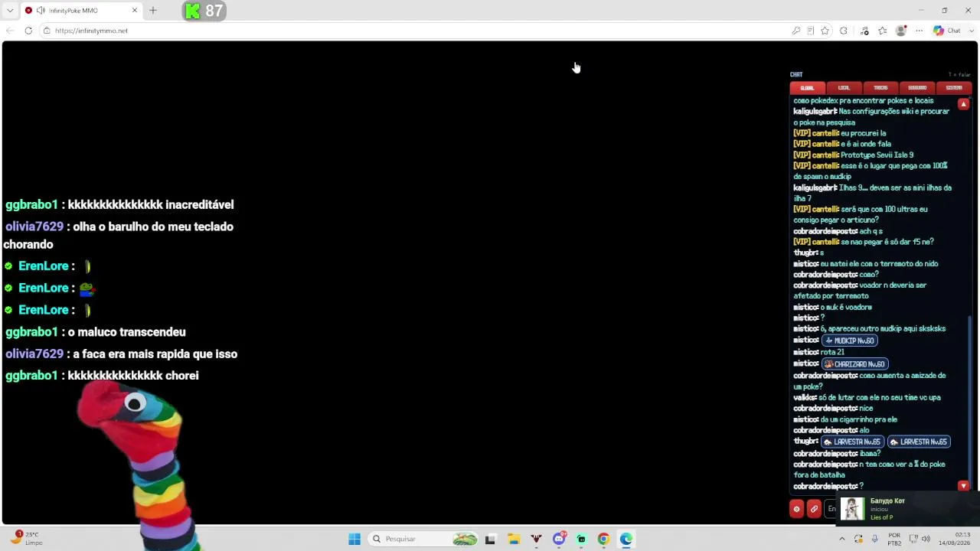Jump to top with red up arrow
Viewport: 980px width, 551px height.
(x=964, y=104)
